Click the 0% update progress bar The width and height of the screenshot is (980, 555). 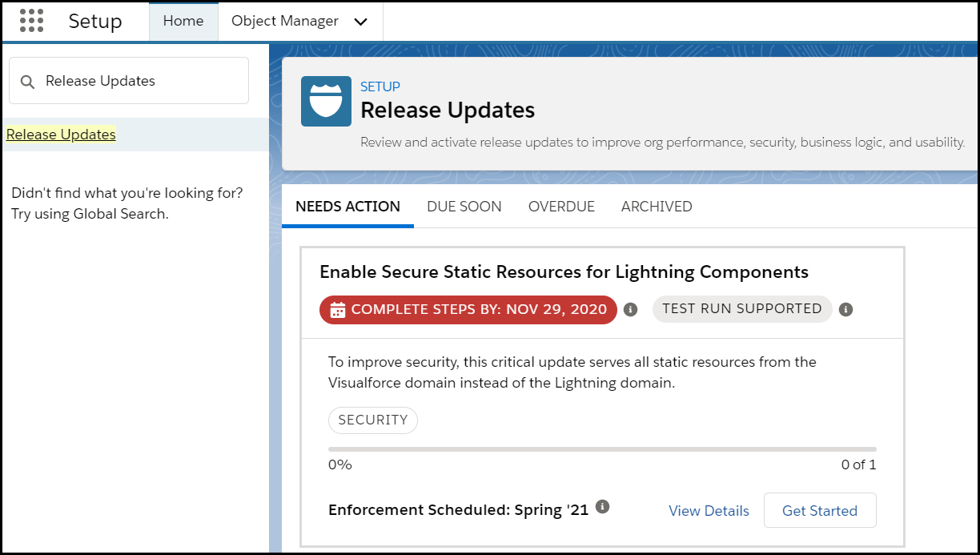(602, 449)
